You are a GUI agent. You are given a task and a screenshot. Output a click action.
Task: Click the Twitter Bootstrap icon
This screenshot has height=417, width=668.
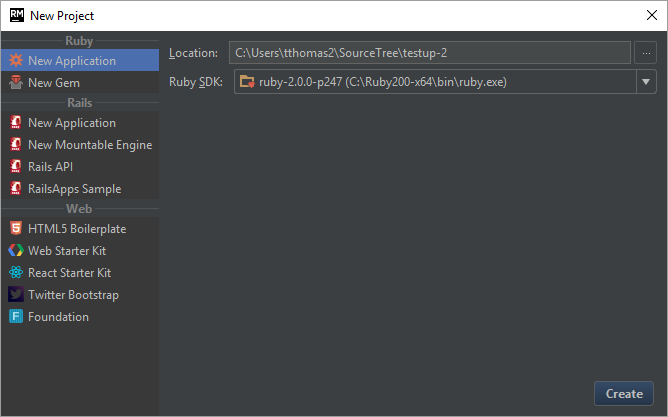(16, 295)
